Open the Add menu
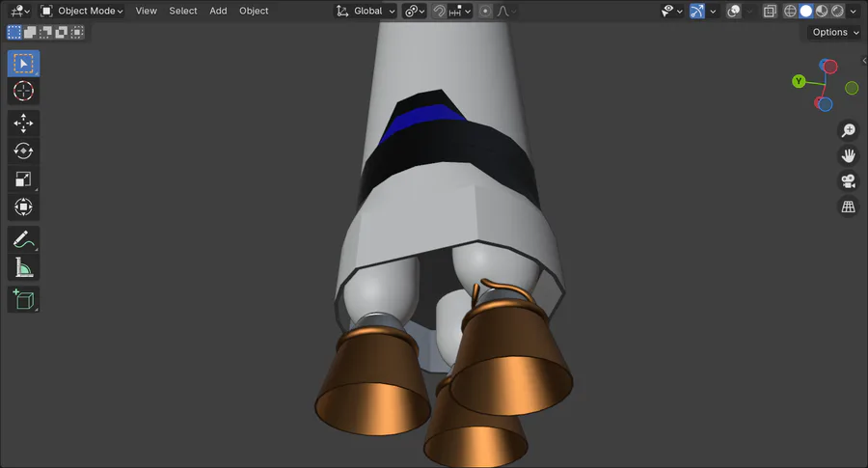Screen dimensions: 868x468 click(x=218, y=11)
